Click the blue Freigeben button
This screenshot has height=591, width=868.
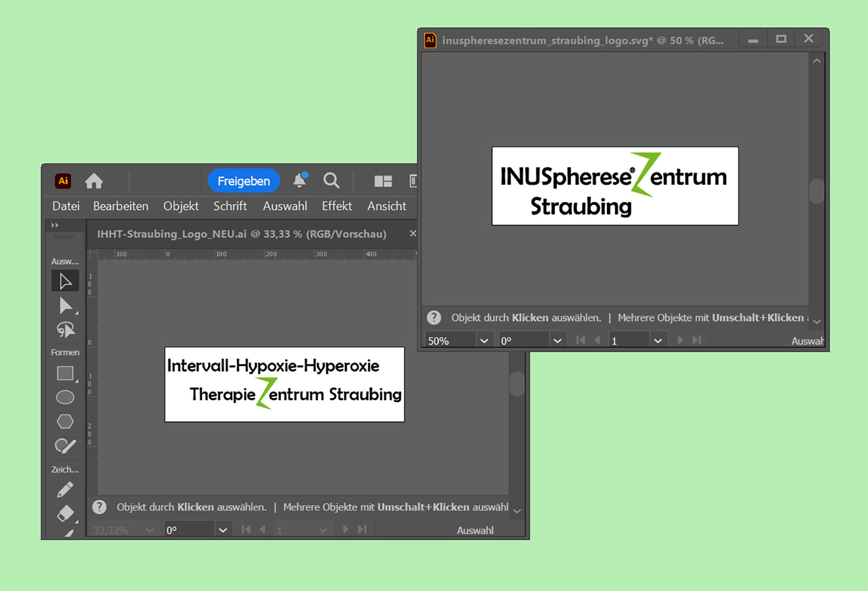(x=244, y=181)
